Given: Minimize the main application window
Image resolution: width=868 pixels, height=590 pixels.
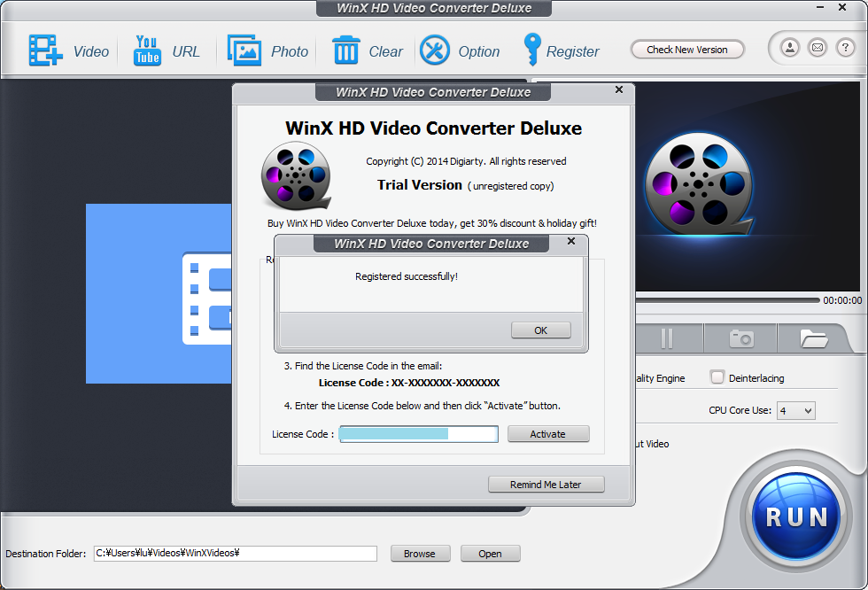Looking at the screenshot, I should coord(820,7).
